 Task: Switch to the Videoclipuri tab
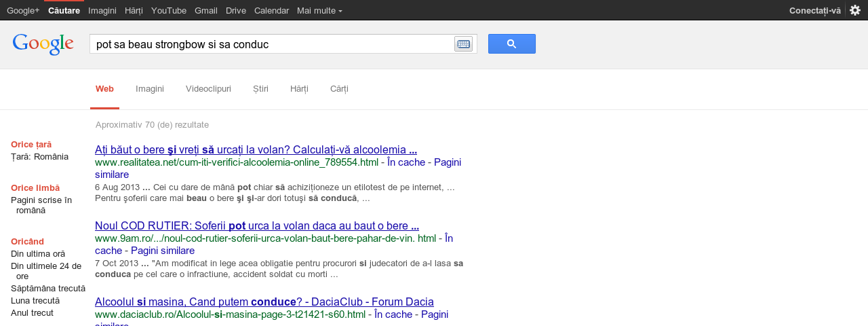pyautogui.click(x=208, y=89)
